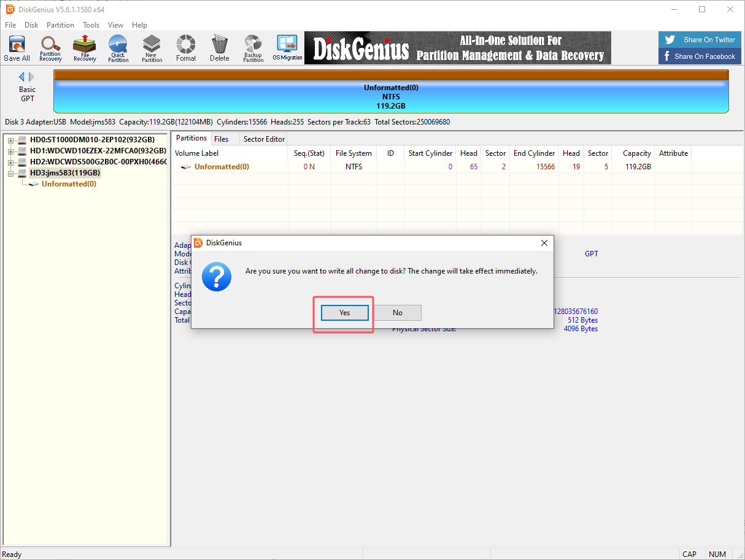Share On Twitter button
This screenshot has height=560, width=745.
700,40
